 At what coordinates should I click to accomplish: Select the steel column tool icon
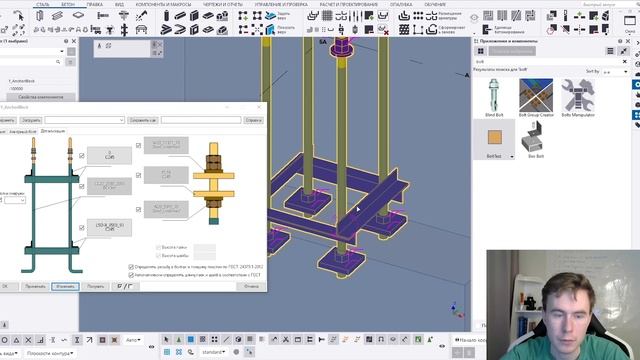(x=40, y=16)
